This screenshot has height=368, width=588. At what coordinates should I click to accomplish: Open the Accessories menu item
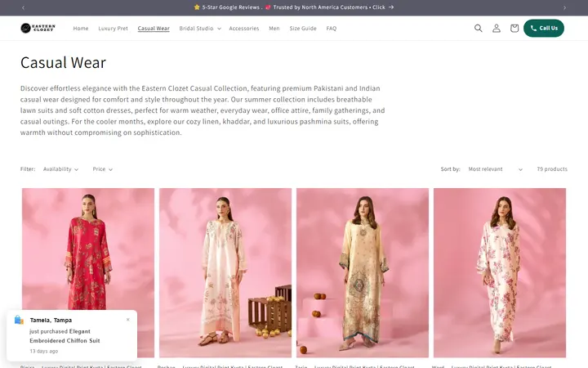243,28
